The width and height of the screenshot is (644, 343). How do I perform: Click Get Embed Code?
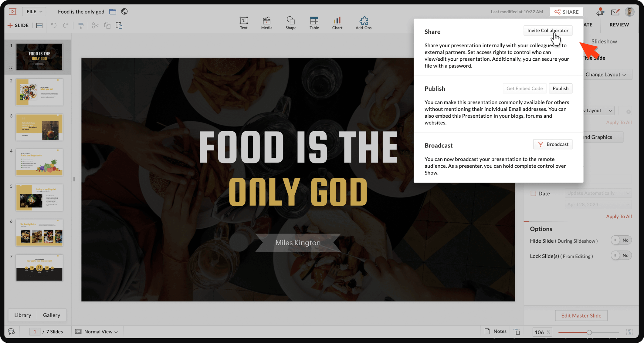click(524, 88)
